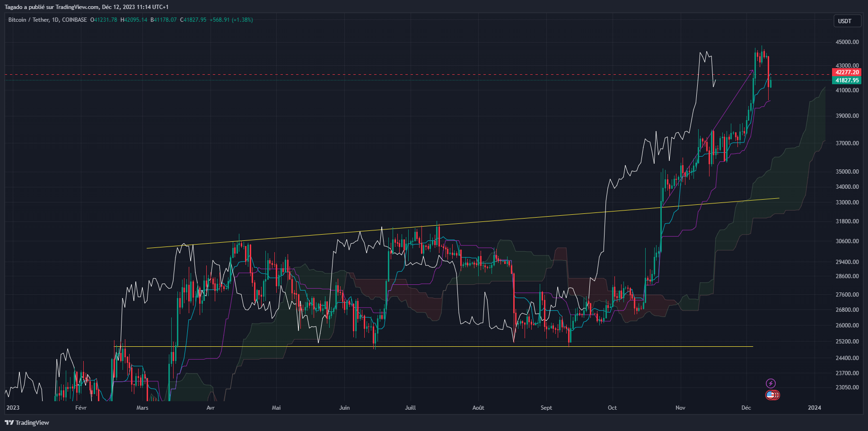Screen dimensions: 868x431
Task: Click the COINBASE exchange label in the legend
Action: pos(74,20)
